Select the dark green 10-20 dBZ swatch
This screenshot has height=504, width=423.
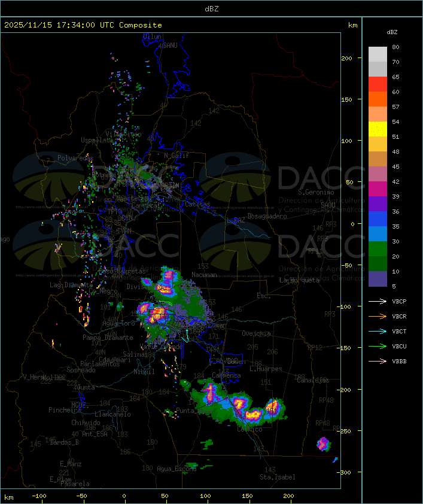tap(378, 263)
